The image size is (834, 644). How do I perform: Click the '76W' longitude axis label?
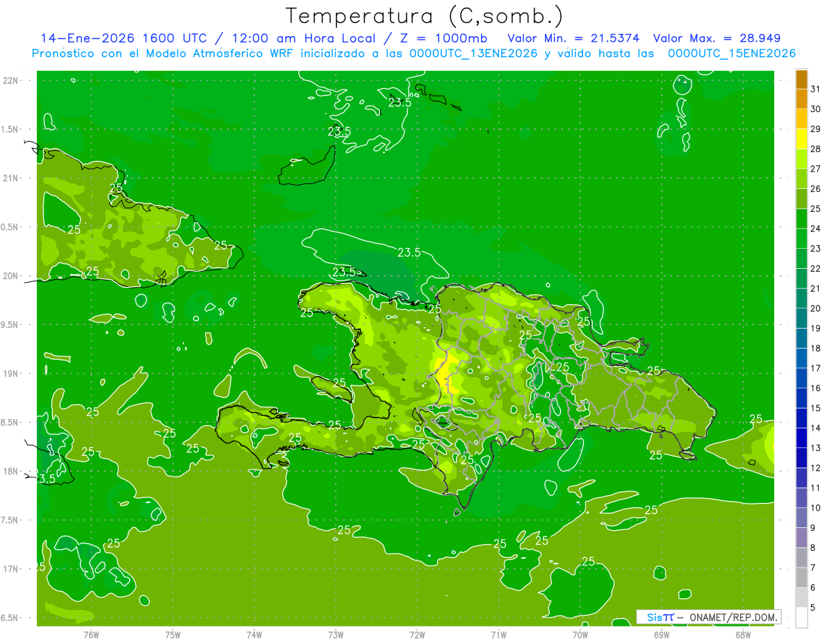91,635
